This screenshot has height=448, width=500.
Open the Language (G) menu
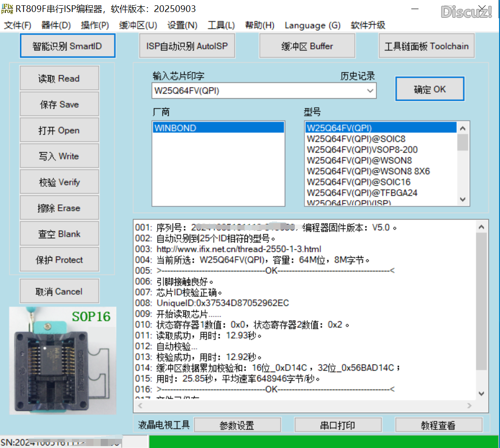click(x=312, y=25)
